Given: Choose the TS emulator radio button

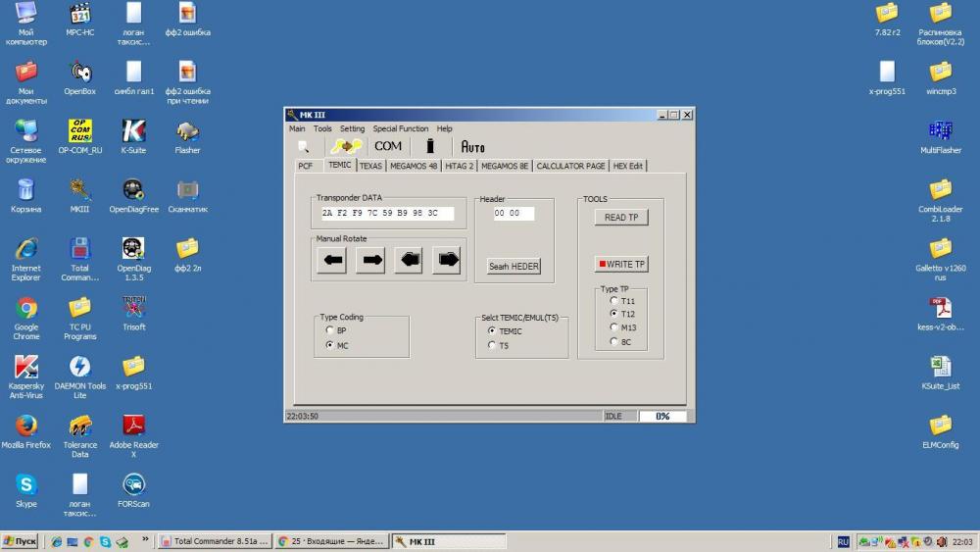Looking at the screenshot, I should coord(492,345).
